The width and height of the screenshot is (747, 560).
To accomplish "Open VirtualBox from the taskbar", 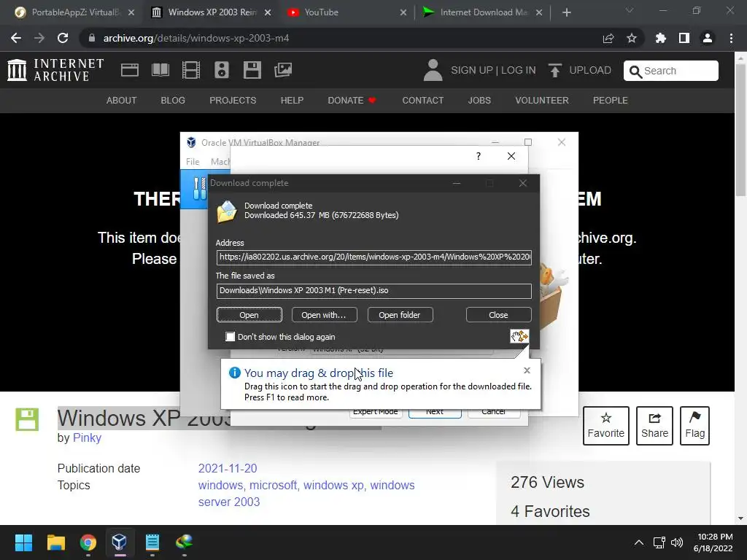I will click(x=119, y=542).
